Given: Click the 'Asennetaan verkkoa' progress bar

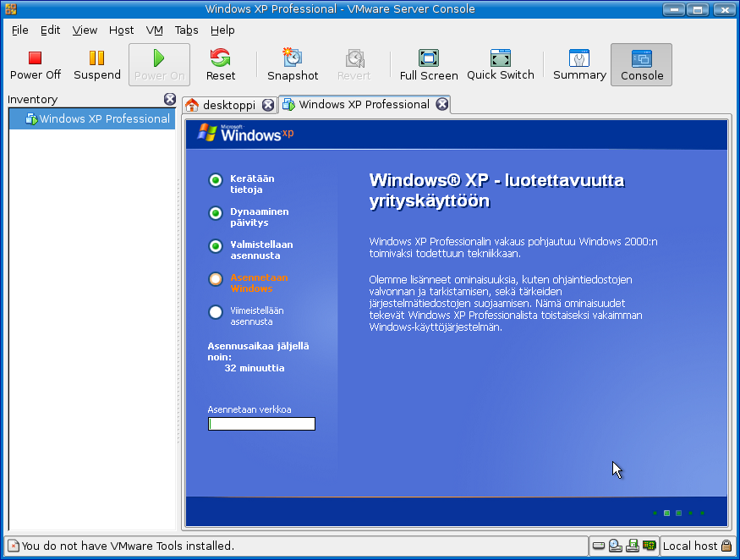Looking at the screenshot, I should pos(261,424).
